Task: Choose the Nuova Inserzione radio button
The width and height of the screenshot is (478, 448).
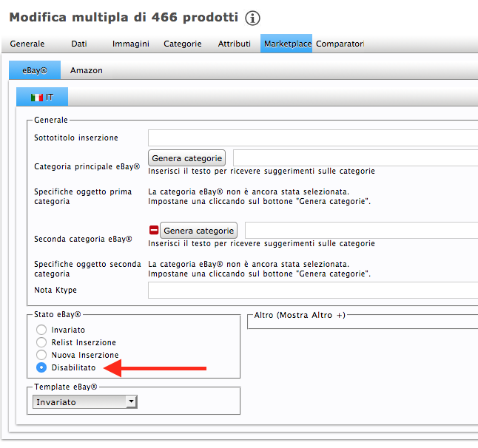Action: click(41, 355)
